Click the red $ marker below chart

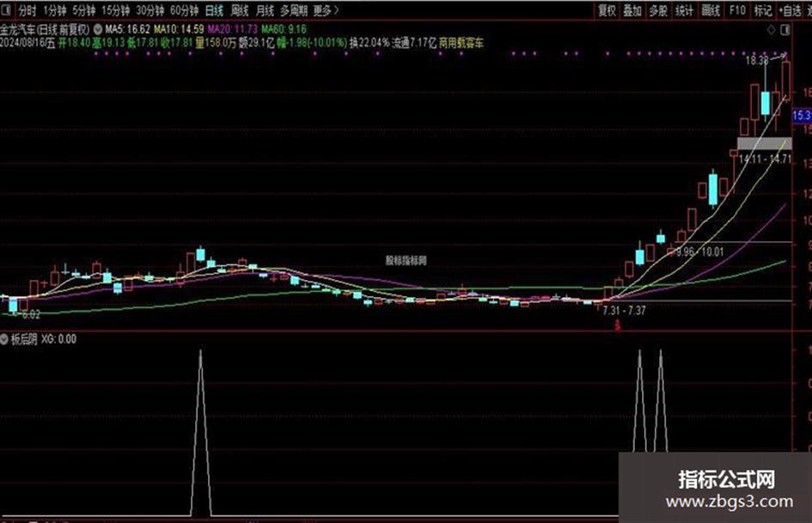(617, 325)
